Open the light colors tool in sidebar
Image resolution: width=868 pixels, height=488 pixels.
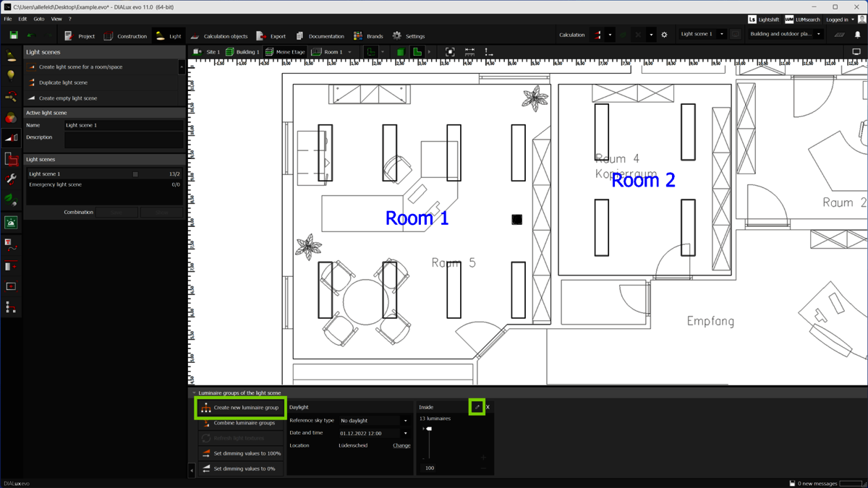(11, 117)
